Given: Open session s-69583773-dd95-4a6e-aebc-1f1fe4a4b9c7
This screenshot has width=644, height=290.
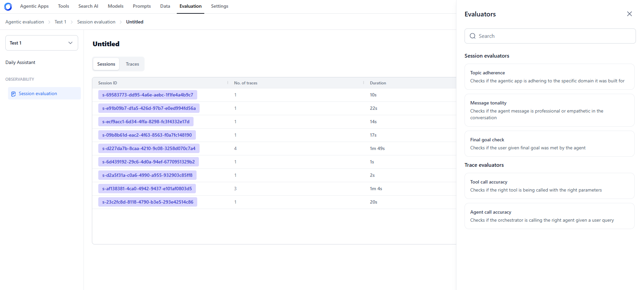Looking at the screenshot, I should (148, 95).
